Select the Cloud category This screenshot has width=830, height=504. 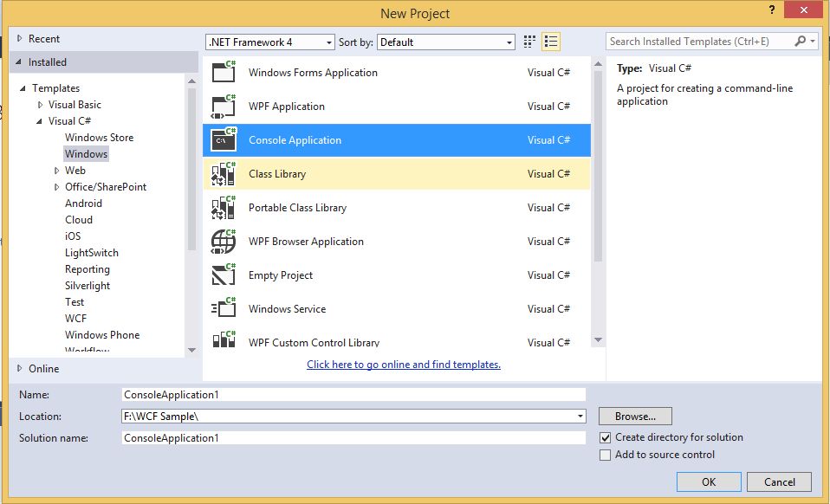click(x=78, y=219)
